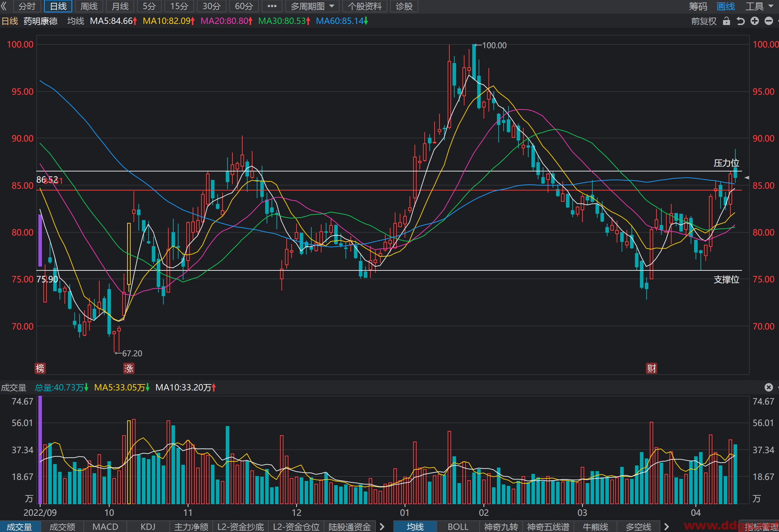Expand more main indicators via the right chevron

point(666,527)
